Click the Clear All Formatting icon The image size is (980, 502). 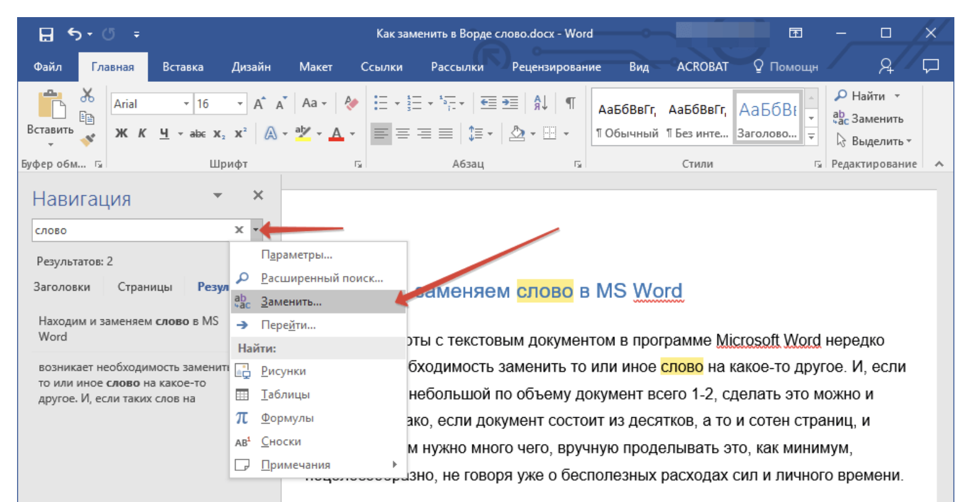click(351, 103)
